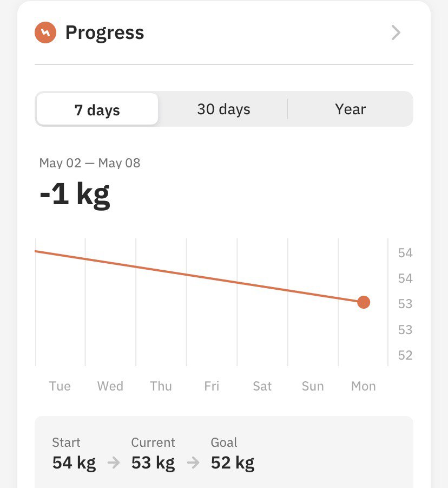
Task: Select the Tue label on chart axis
Action: [x=60, y=386]
